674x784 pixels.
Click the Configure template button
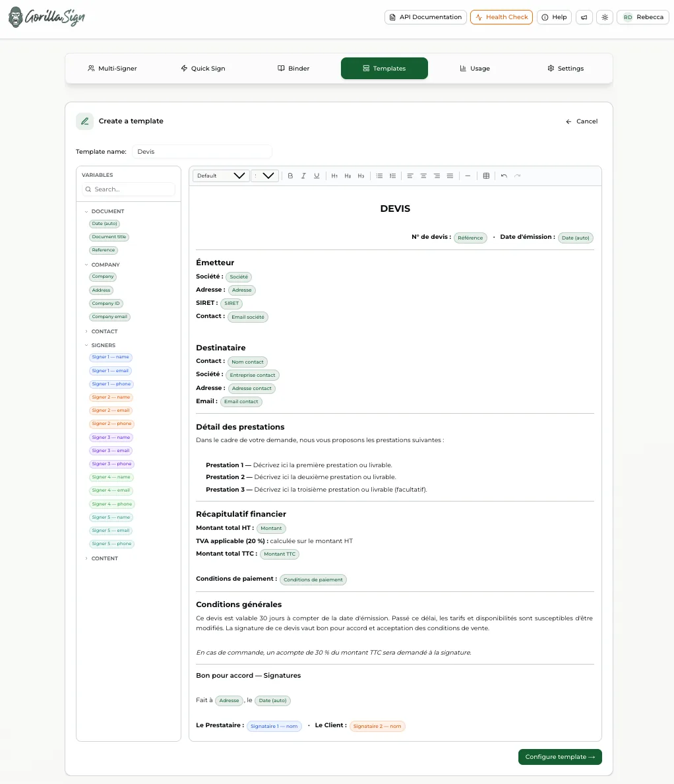[560, 757]
